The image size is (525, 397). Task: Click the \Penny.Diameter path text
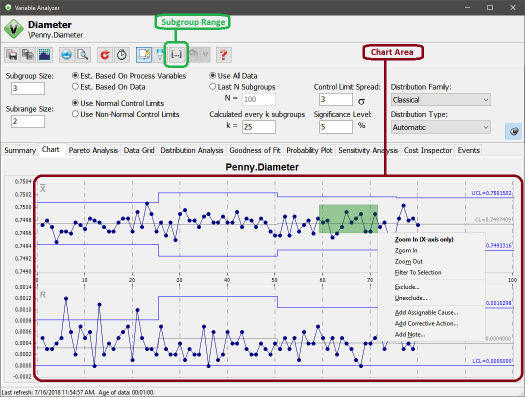coord(56,35)
